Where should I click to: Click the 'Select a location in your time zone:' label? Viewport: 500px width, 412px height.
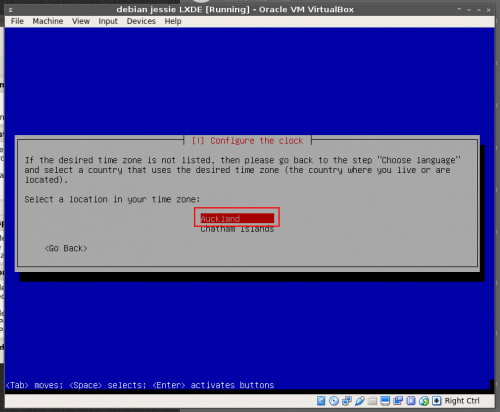(112, 199)
